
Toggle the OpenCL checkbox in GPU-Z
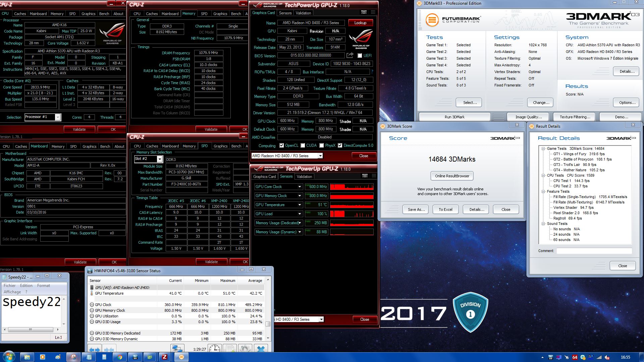coord(281,145)
